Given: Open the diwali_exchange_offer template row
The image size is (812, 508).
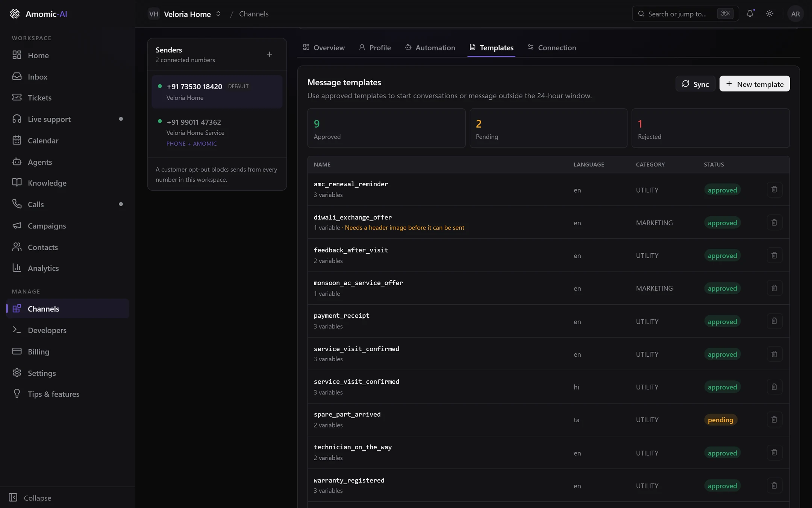Looking at the screenshot, I should (x=548, y=222).
